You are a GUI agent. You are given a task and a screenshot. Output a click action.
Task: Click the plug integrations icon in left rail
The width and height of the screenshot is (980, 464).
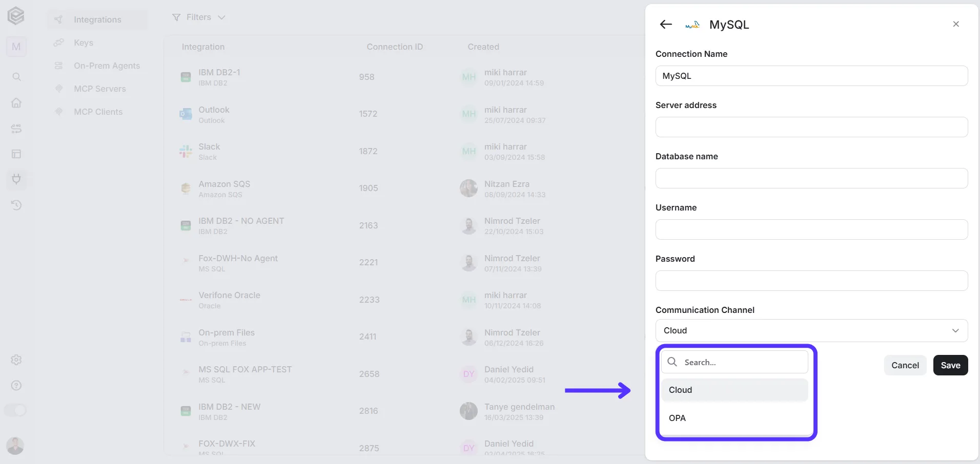pyautogui.click(x=16, y=179)
